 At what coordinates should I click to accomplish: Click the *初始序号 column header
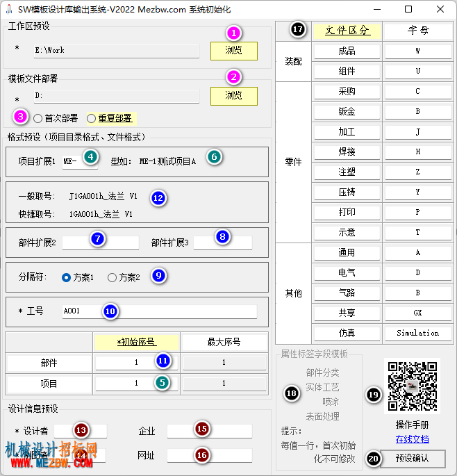pos(137,342)
